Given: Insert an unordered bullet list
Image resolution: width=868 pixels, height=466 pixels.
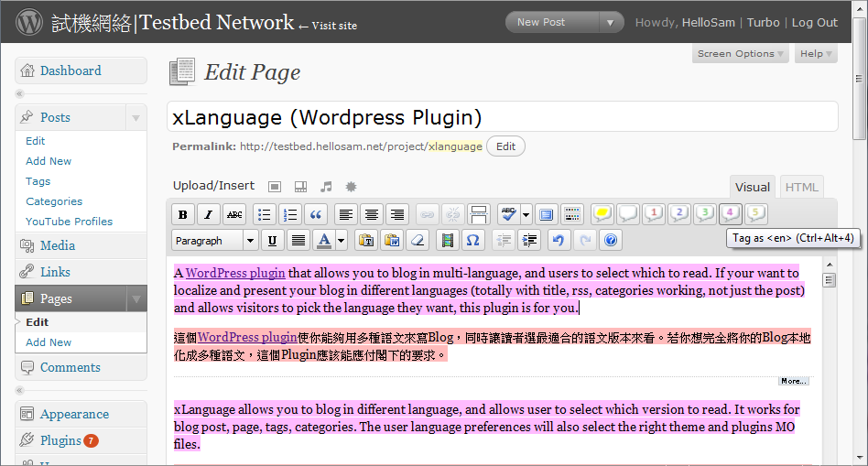Looking at the screenshot, I should [265, 214].
